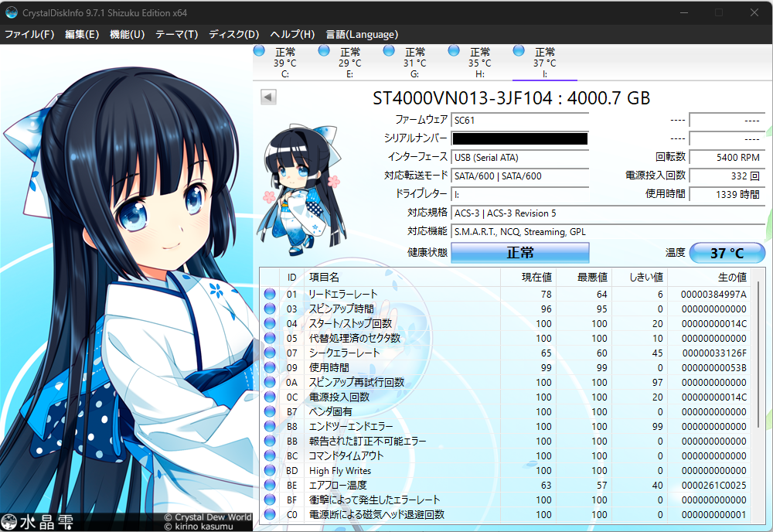
Task: Click the 37 °C temperature button
Action: tap(727, 253)
